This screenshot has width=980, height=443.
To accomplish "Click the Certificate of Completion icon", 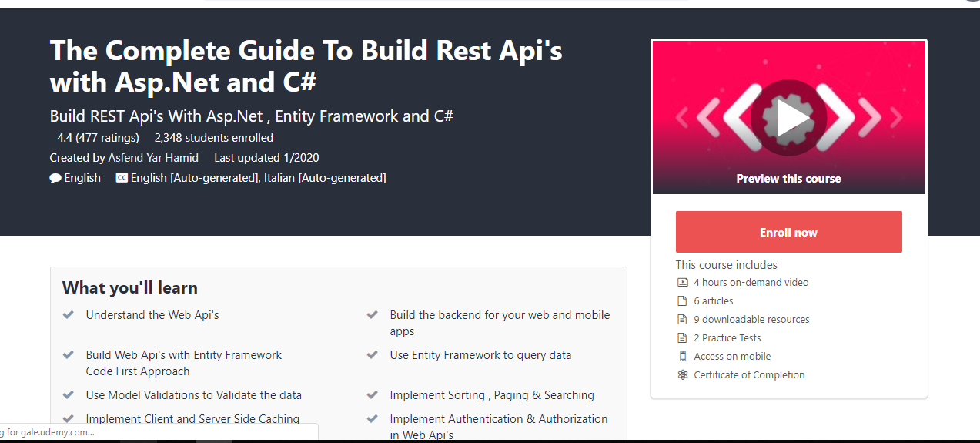I will [x=682, y=375].
